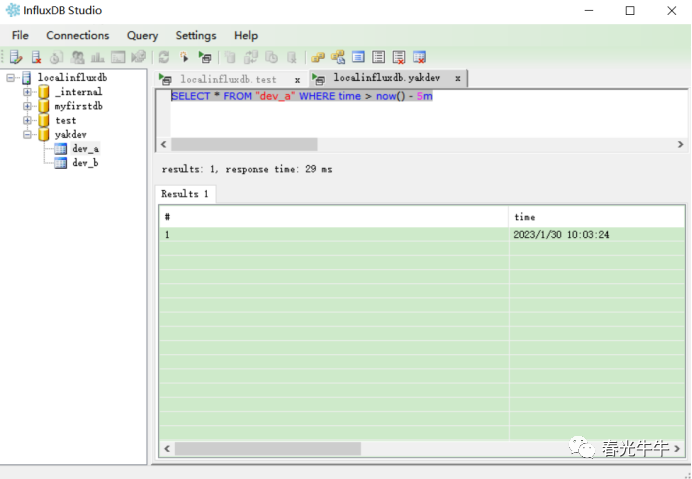The image size is (692, 479).
Task: Click the # column header
Action: pyautogui.click(x=334, y=217)
